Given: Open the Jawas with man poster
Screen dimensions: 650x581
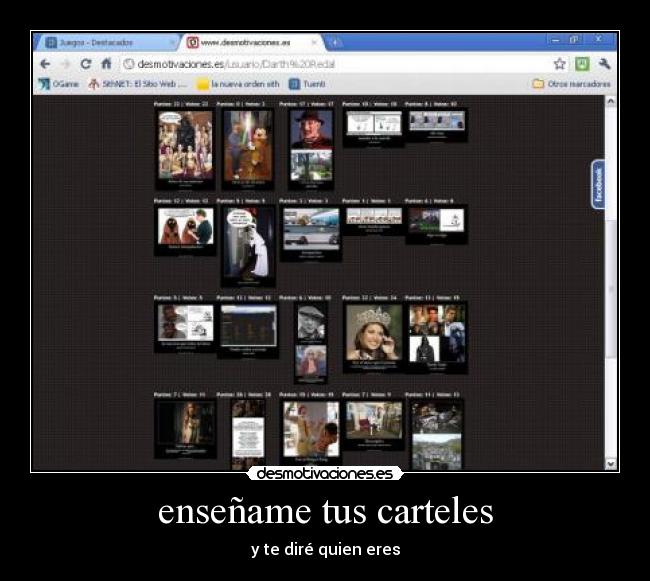Looking at the screenshot, I should coord(185,230).
